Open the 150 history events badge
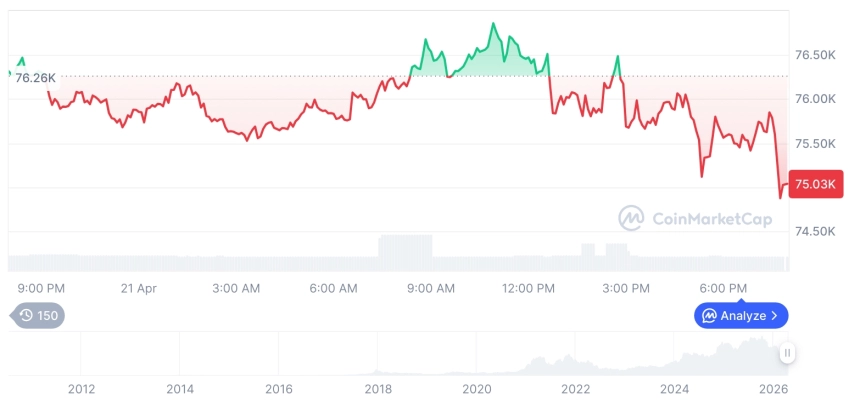This screenshot has height=401, width=860. (39, 316)
